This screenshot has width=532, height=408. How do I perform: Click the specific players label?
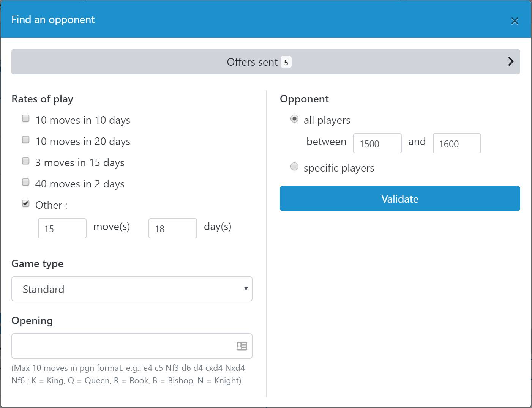[x=339, y=168]
